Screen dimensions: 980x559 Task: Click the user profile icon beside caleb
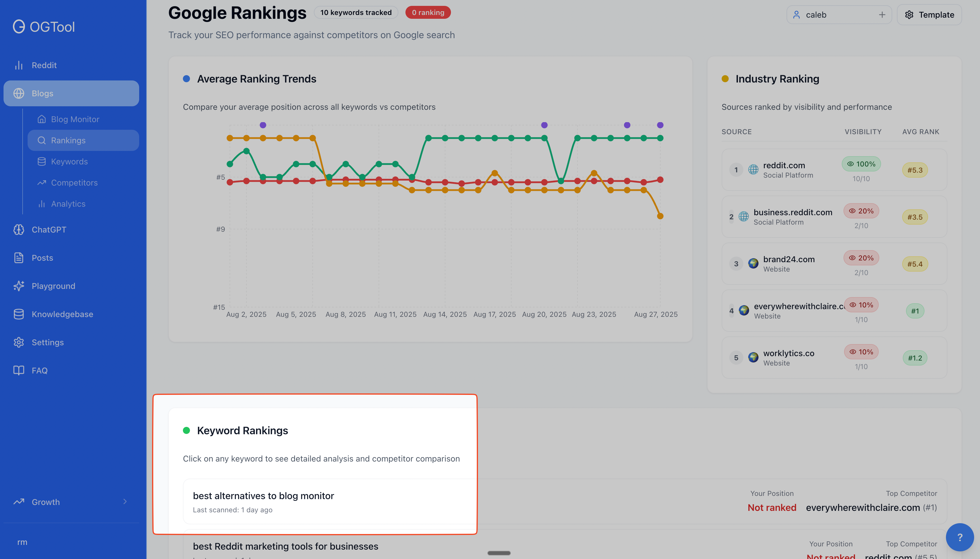click(x=797, y=15)
